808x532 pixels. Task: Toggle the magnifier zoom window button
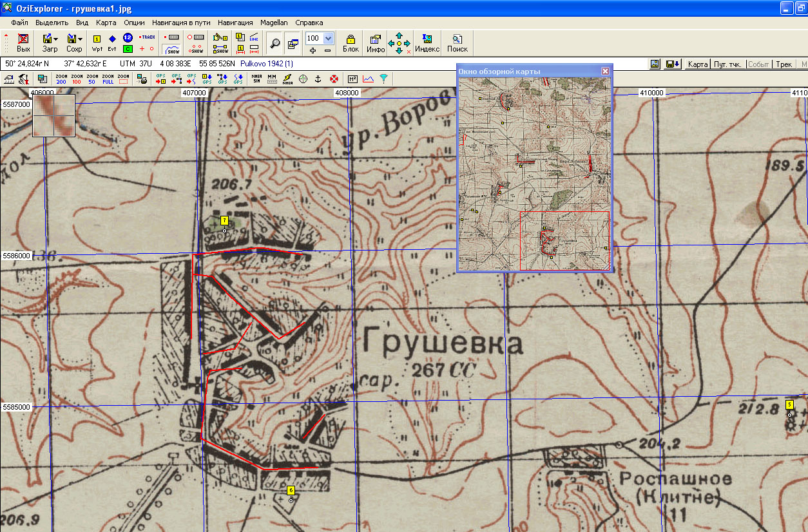coord(274,43)
